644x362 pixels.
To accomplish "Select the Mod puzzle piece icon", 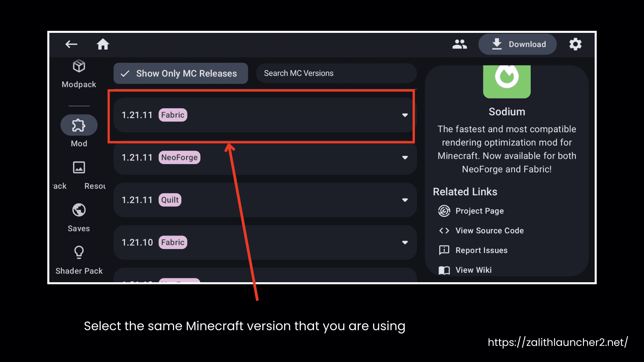I will 79,125.
